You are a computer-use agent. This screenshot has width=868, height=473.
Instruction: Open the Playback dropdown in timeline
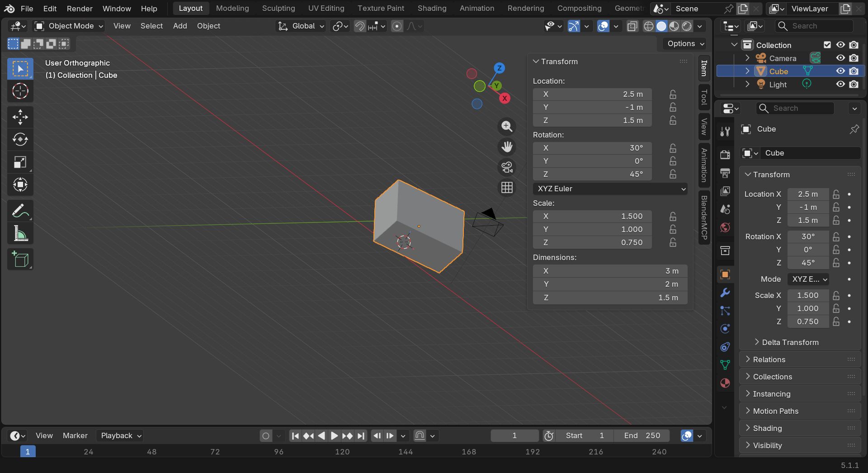click(121, 435)
